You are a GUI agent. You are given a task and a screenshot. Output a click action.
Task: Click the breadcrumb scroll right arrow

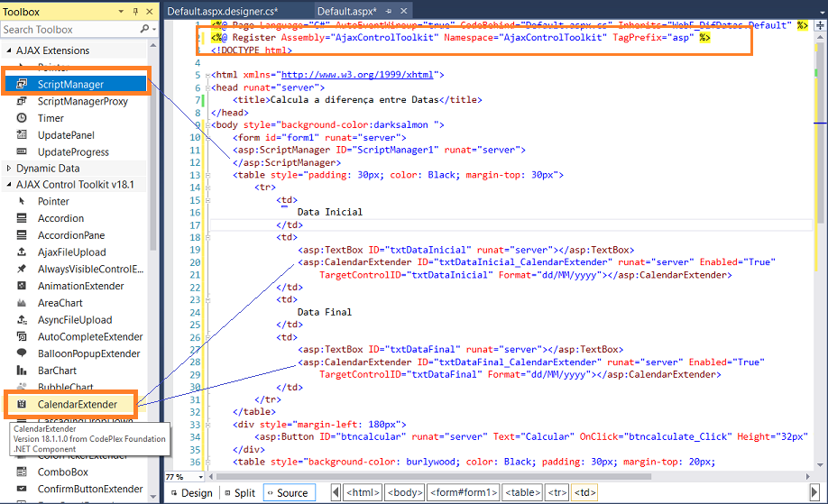pos(814,492)
